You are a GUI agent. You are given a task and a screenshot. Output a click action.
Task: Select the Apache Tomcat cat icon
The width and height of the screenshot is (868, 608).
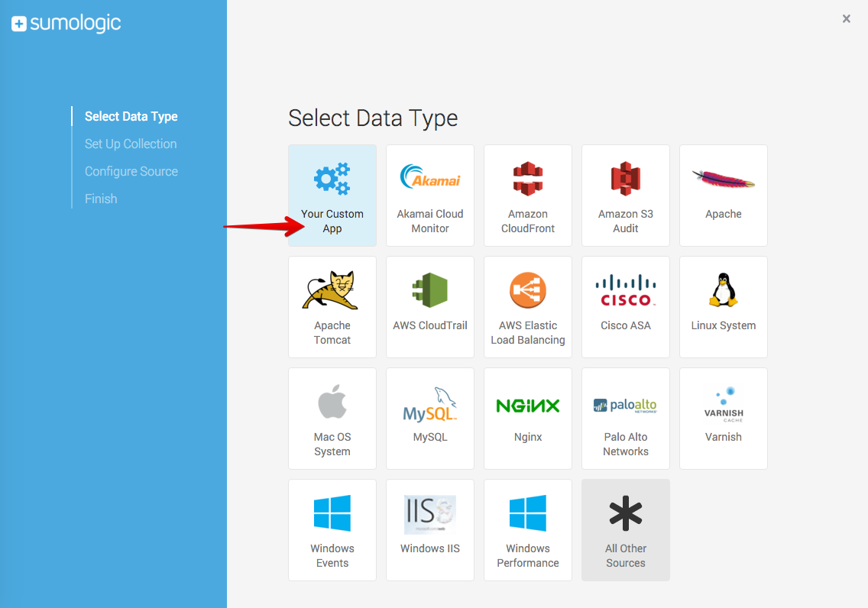click(332, 290)
